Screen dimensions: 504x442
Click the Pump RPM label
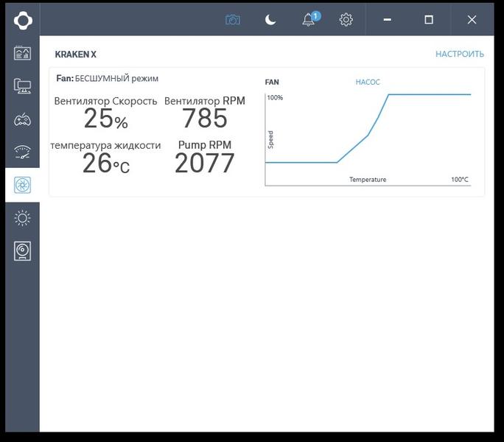point(205,144)
